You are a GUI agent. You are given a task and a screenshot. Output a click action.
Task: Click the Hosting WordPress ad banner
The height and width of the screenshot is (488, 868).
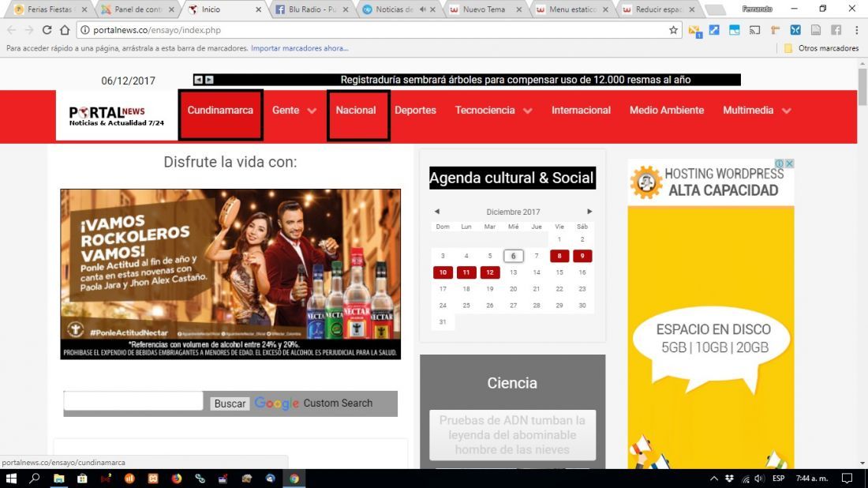pos(711,313)
